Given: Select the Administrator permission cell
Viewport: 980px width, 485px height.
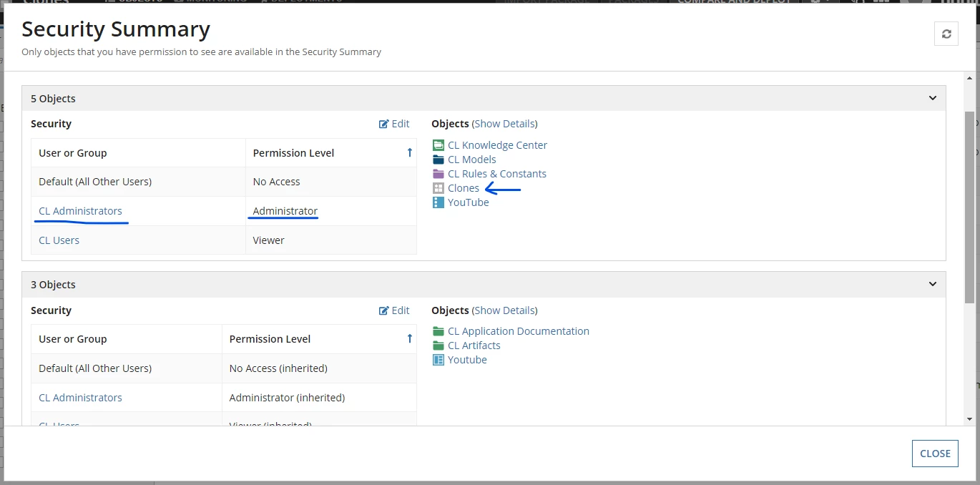Looking at the screenshot, I should click(331, 211).
